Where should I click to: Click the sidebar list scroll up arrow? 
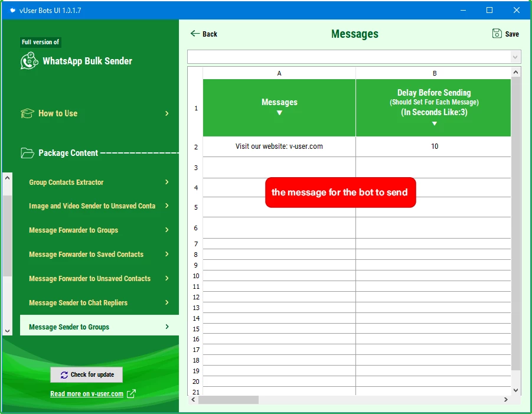point(8,178)
